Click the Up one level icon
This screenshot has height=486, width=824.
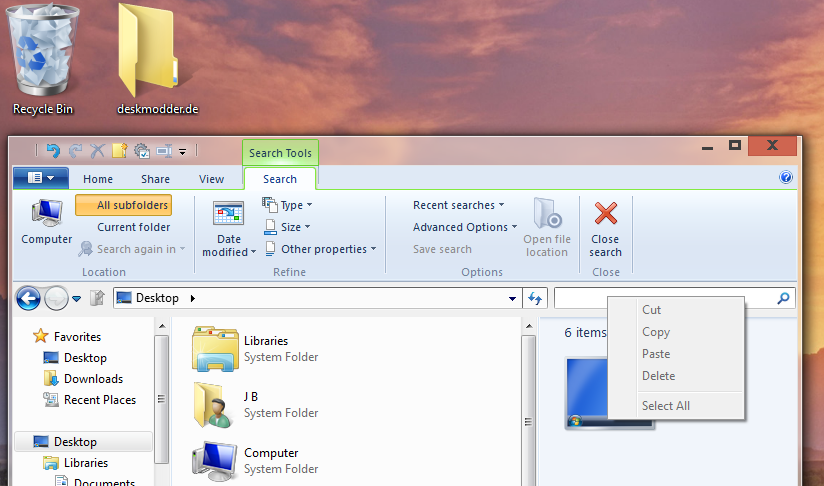tap(97, 298)
